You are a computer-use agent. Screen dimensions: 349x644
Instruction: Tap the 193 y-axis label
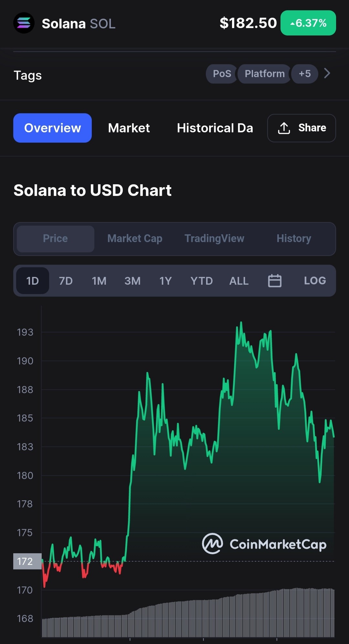click(x=25, y=332)
